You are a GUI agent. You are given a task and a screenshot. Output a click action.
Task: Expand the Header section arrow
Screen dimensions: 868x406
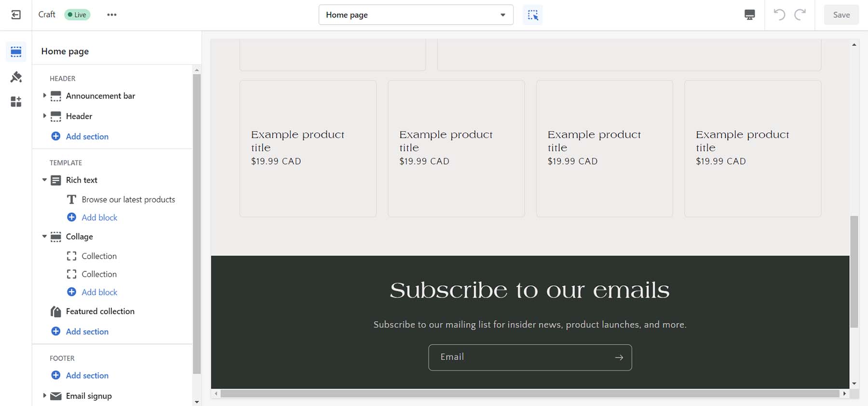click(x=44, y=116)
